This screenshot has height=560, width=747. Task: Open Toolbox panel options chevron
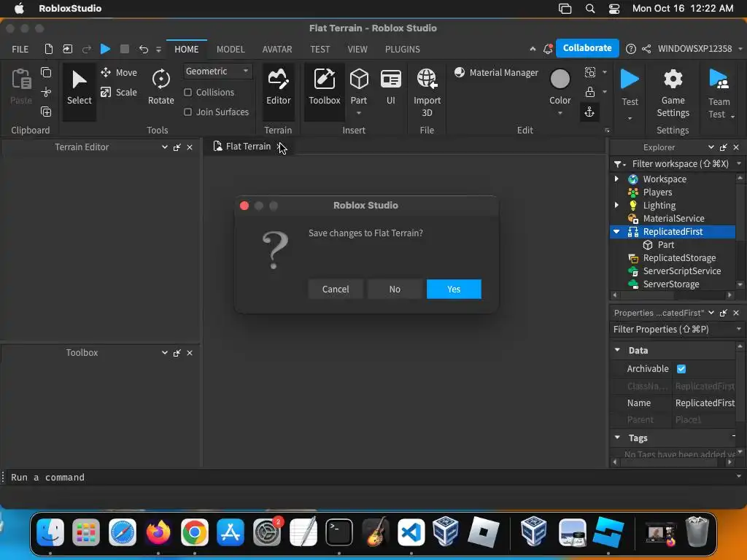[164, 353]
